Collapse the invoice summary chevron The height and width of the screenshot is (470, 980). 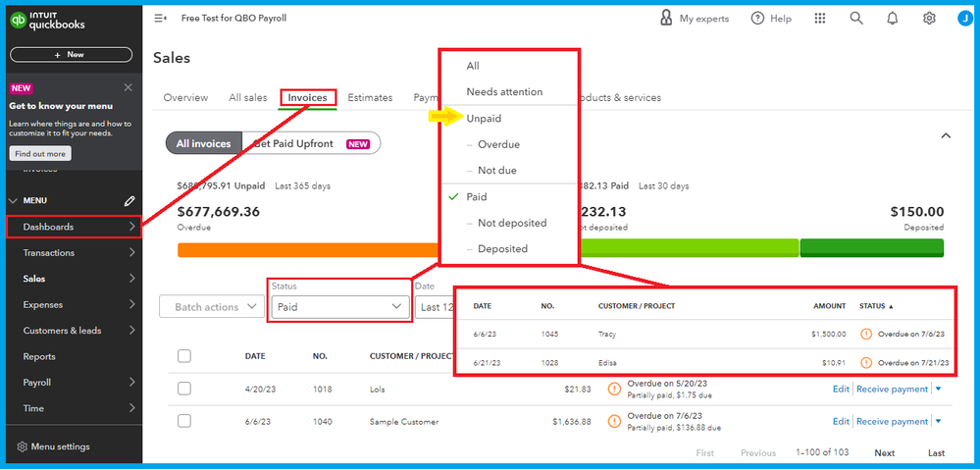946,135
